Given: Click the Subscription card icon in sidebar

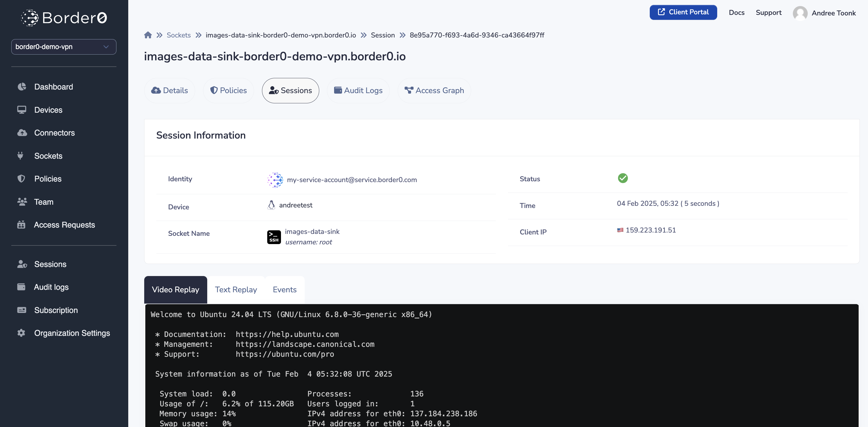Looking at the screenshot, I should pyautogui.click(x=21, y=310).
